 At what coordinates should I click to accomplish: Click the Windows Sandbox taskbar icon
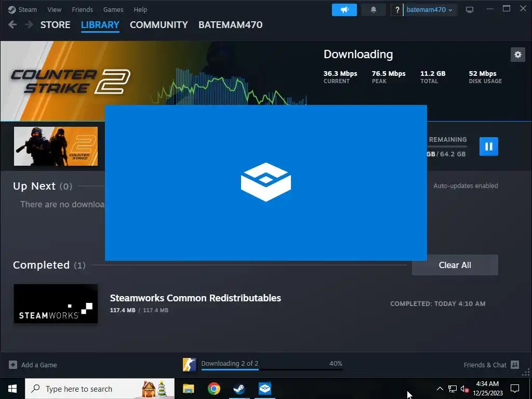[264, 389]
